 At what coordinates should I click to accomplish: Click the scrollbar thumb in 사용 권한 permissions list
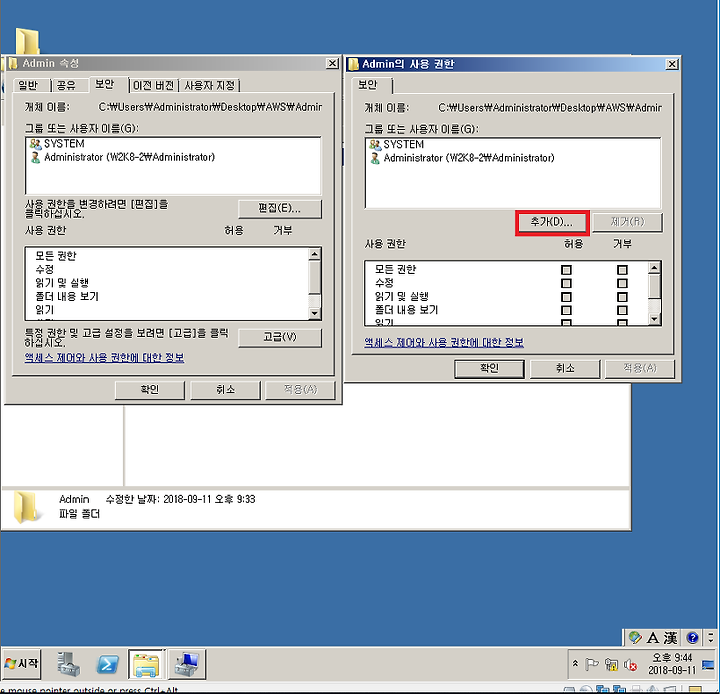tap(654, 286)
